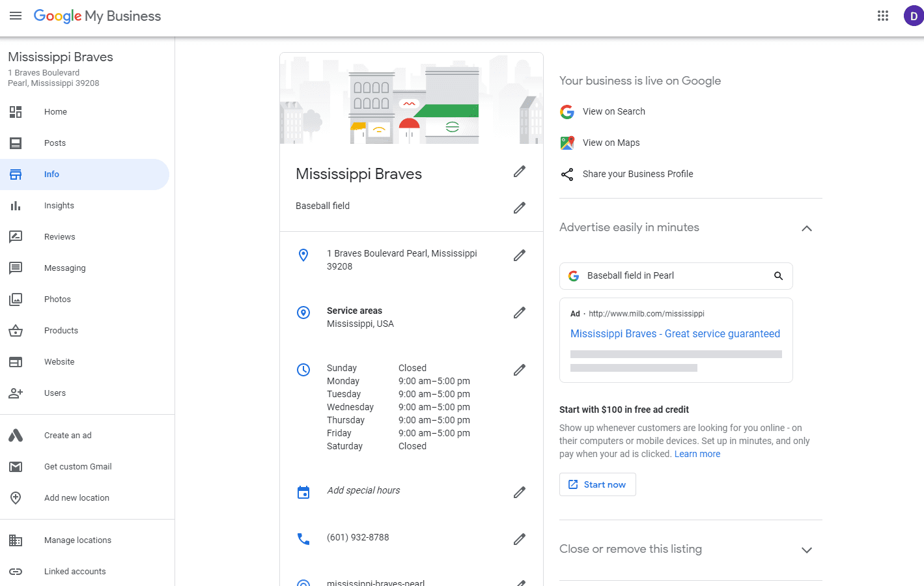Screen dimensions: 924x586
Task: Click the storefront illustration banner
Action: click(412, 98)
